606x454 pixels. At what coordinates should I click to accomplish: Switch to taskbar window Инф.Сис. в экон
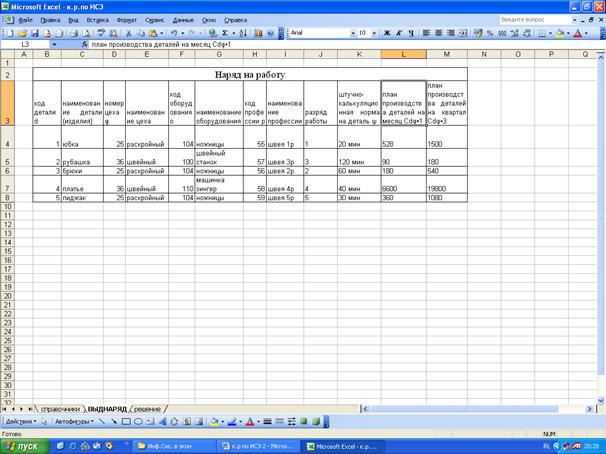pos(173,446)
